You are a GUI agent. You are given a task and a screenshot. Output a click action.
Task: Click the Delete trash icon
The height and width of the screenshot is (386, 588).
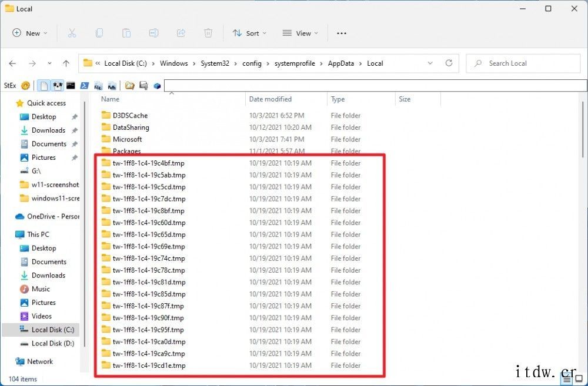(208, 33)
